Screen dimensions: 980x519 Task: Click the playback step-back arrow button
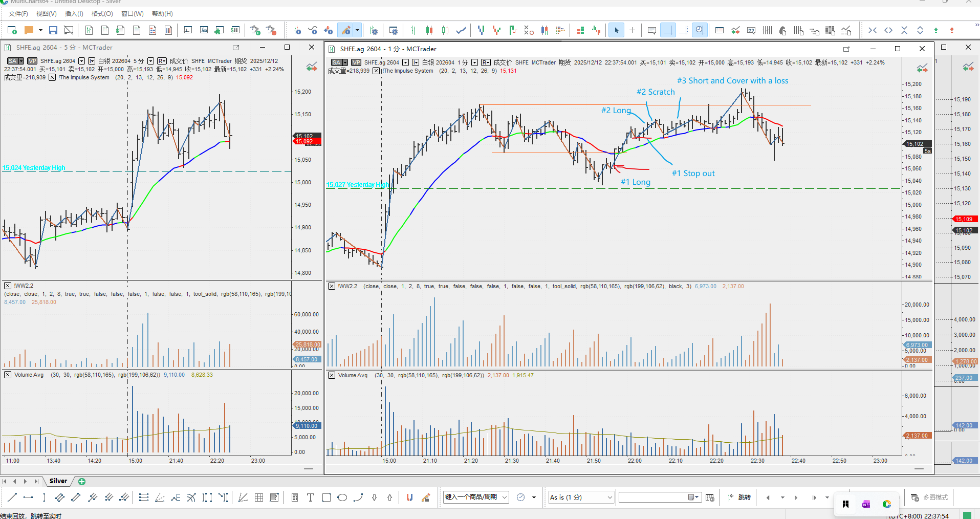pyautogui.click(x=768, y=497)
